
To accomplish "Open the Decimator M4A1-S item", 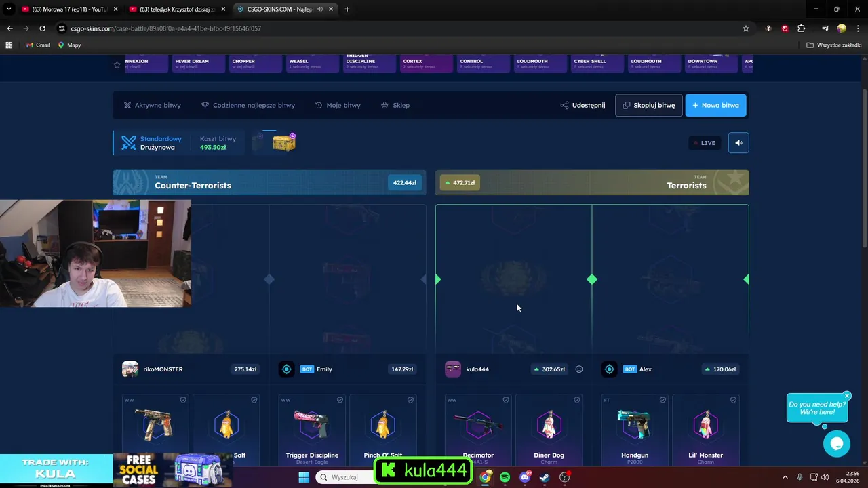I will (x=478, y=430).
